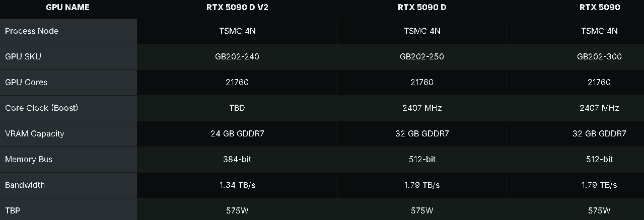Select the 1.34 TB/s bandwidth cell

pos(237,185)
